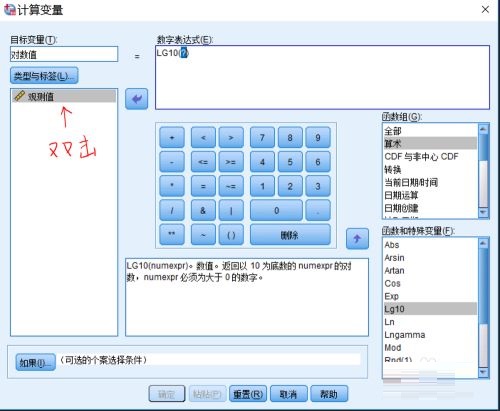Click the 取消 cancel button
Screen dimensions: 500x411
pos(288,394)
